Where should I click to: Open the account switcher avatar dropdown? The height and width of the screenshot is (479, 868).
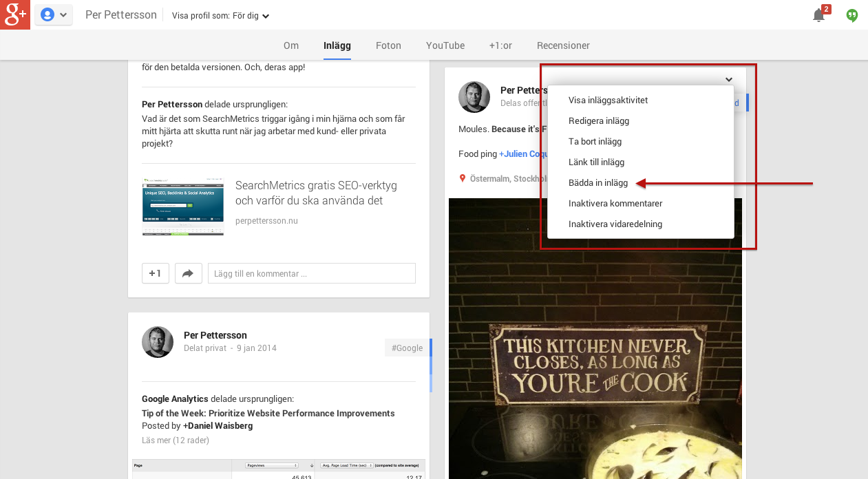54,14
